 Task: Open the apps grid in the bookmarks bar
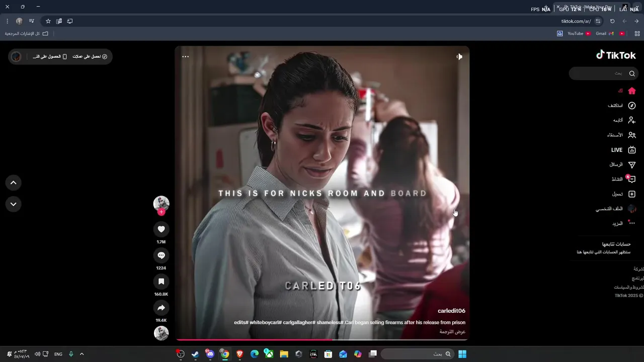click(x=637, y=34)
